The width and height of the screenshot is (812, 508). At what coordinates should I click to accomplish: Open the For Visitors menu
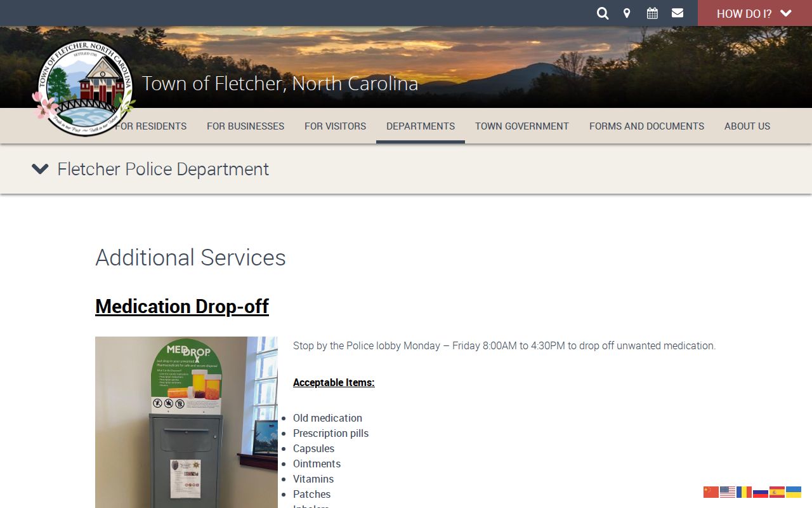(x=335, y=126)
